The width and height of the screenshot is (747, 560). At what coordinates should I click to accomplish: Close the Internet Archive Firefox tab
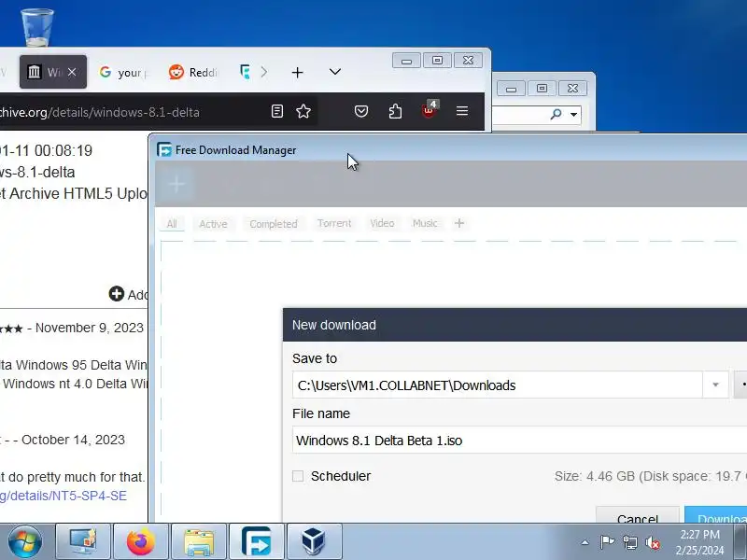(x=72, y=72)
